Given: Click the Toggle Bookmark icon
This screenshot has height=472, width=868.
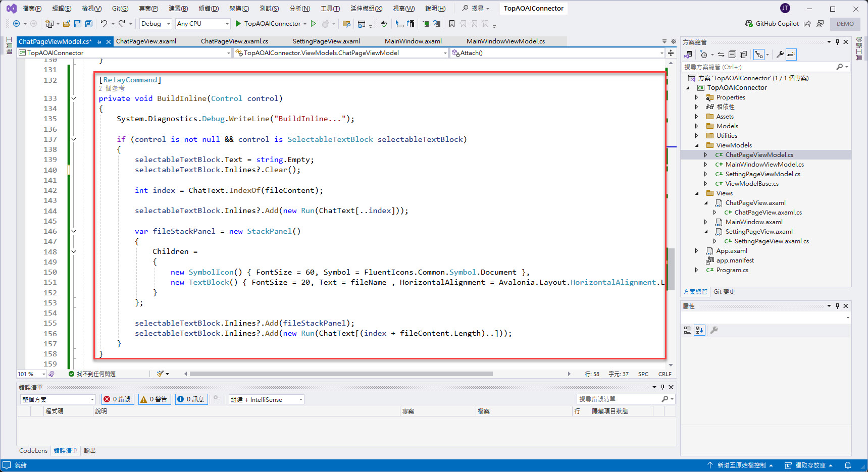Looking at the screenshot, I should pos(452,24).
